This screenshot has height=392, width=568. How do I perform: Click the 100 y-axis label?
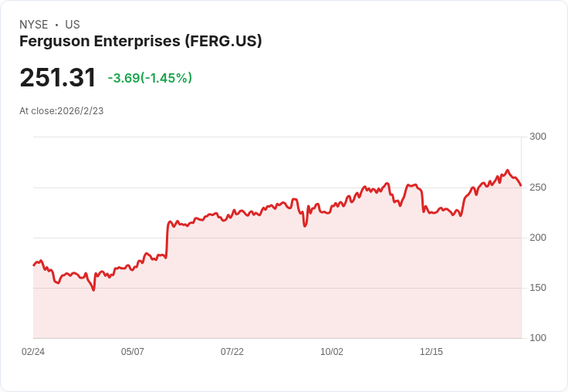(x=538, y=338)
